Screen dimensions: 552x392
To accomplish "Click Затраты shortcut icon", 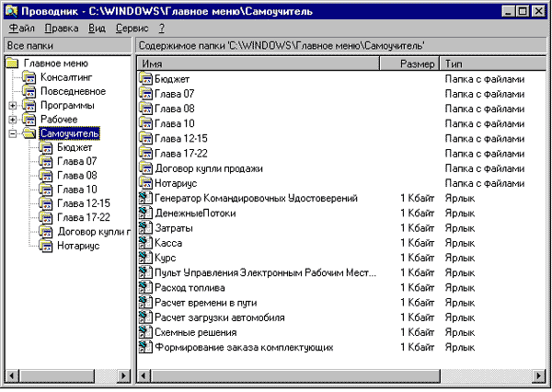I will click(145, 228).
